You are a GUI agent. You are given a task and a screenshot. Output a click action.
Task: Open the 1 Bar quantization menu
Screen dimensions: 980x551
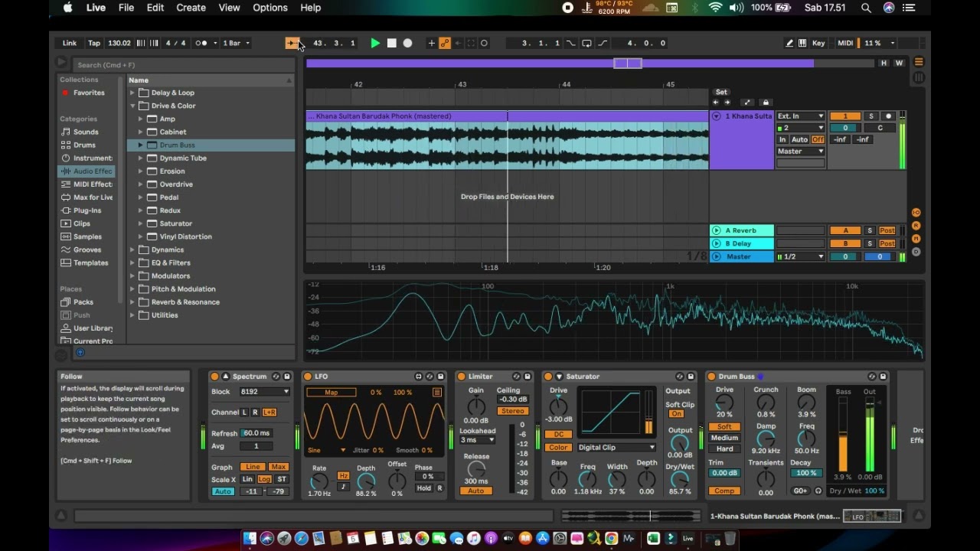(236, 43)
